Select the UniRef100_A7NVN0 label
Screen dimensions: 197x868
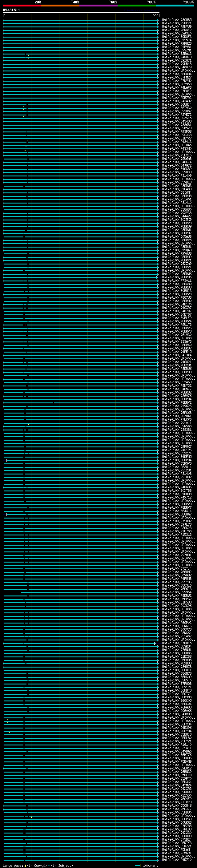[177, 81]
